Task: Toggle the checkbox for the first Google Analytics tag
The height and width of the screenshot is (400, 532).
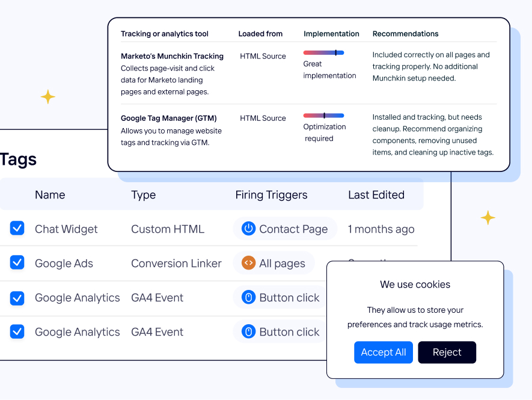Action: 17,297
